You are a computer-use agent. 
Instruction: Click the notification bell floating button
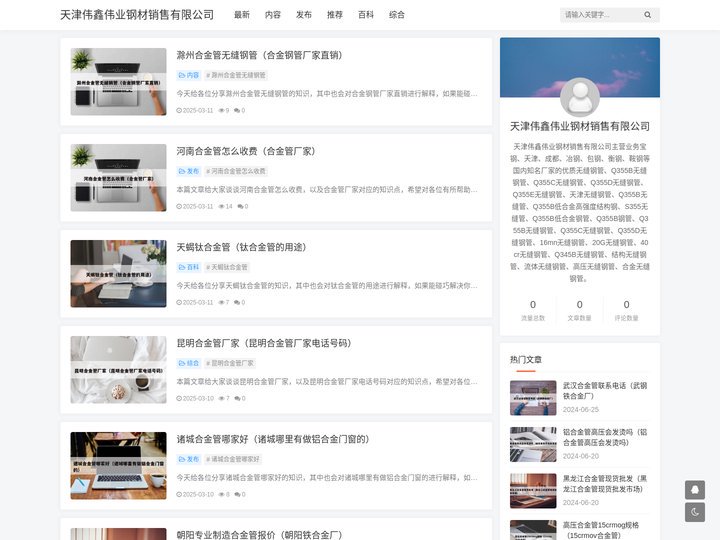point(695,490)
